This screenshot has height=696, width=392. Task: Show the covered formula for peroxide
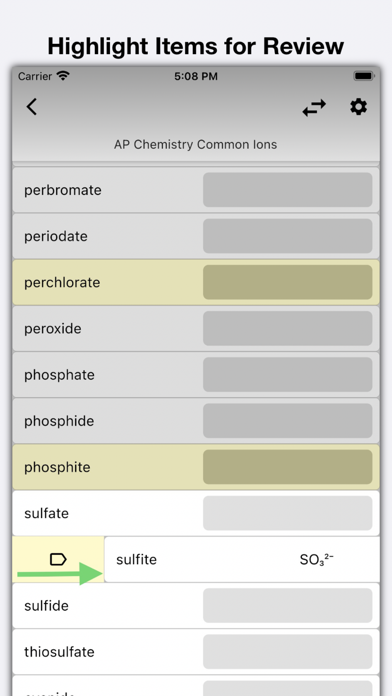tap(288, 328)
